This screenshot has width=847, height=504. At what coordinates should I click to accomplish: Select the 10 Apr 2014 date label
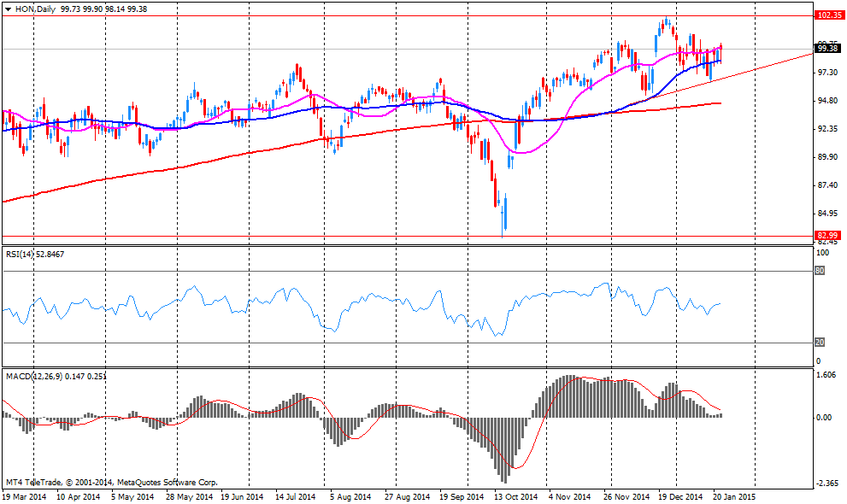tap(78, 496)
